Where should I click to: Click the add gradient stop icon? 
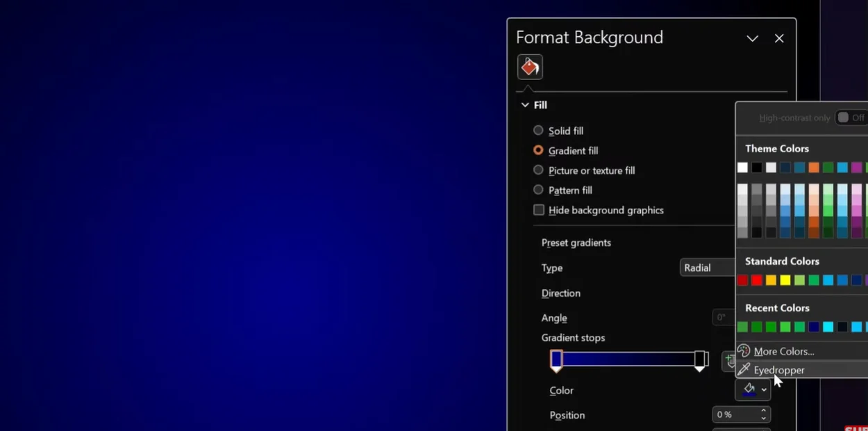pos(729,360)
